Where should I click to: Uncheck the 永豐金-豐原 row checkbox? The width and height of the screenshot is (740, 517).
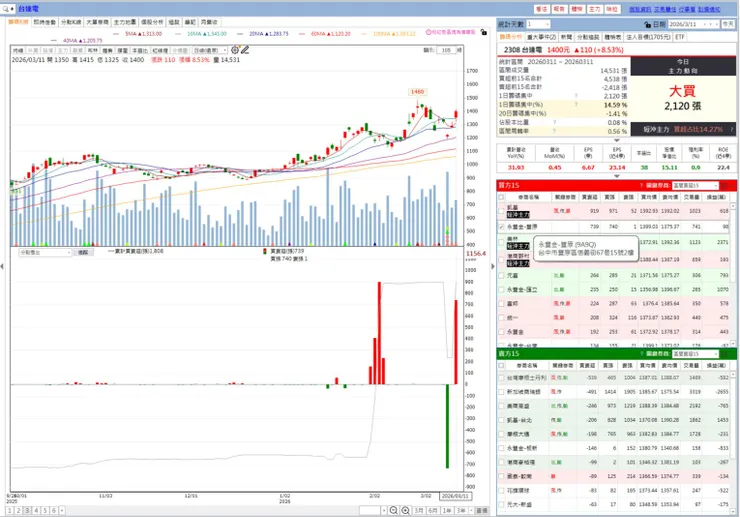(501, 227)
